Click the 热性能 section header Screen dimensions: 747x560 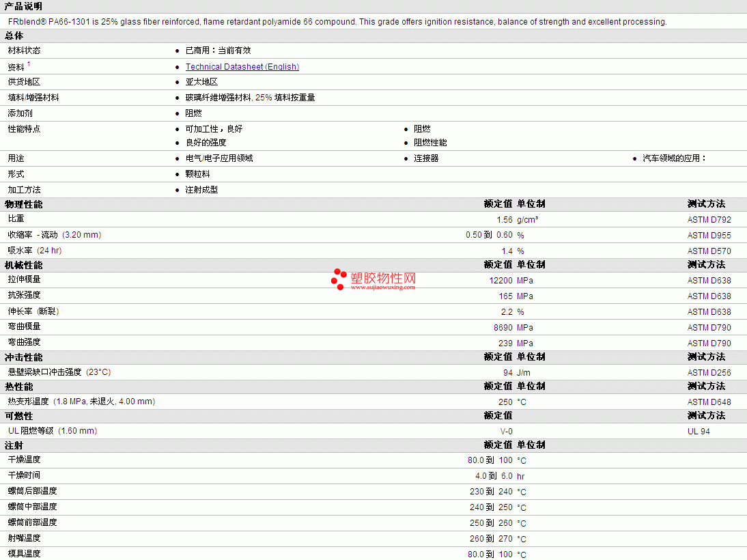(19, 387)
